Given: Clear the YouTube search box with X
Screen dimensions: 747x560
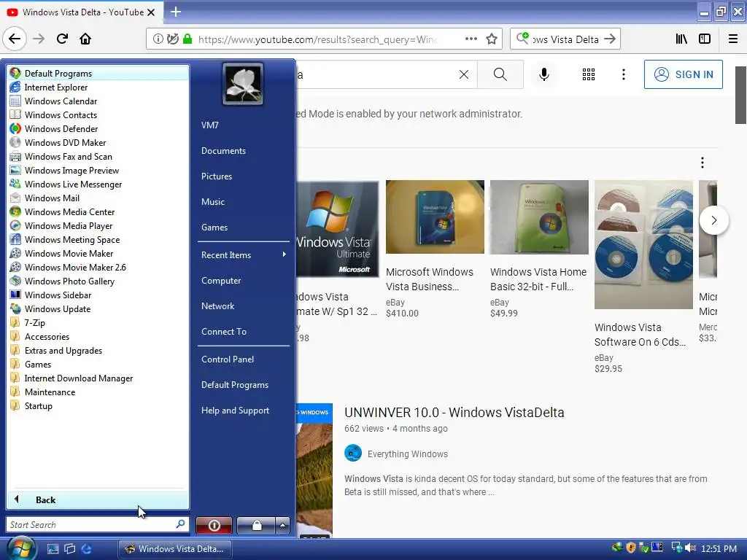Looking at the screenshot, I should pos(463,74).
